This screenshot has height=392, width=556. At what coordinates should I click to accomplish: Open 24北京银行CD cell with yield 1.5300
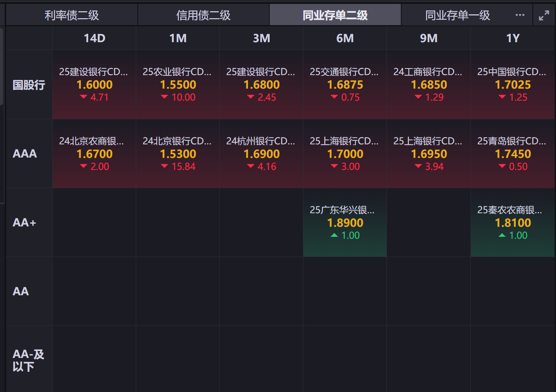tap(178, 154)
